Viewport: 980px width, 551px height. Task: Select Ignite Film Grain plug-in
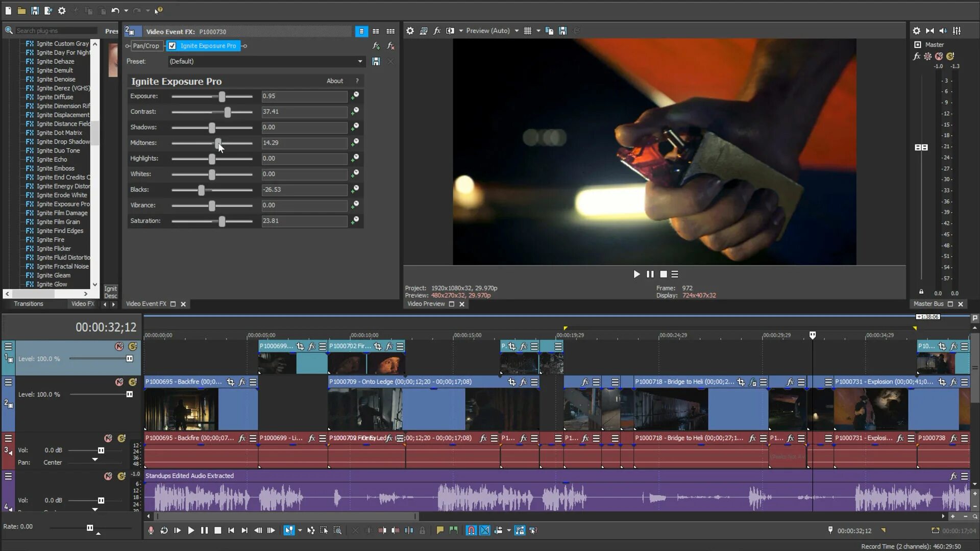click(x=58, y=222)
